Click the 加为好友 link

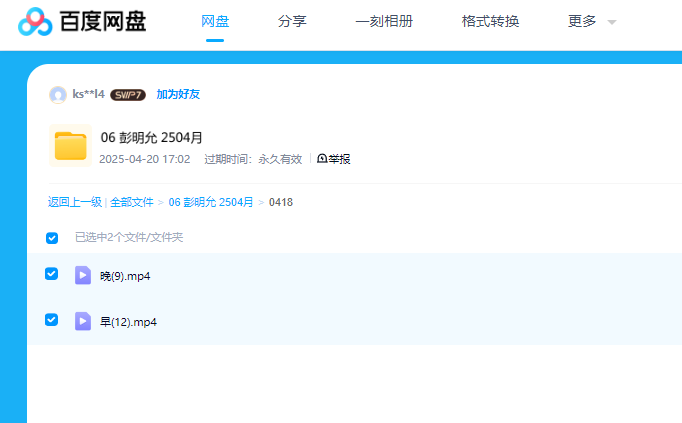[x=178, y=95]
